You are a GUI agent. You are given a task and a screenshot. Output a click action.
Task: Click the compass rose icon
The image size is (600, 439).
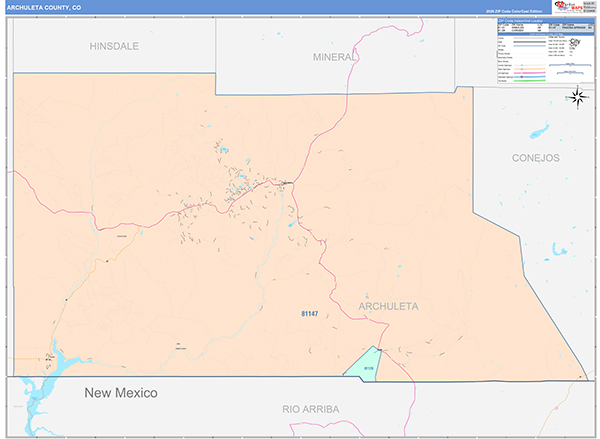pyautogui.click(x=577, y=98)
